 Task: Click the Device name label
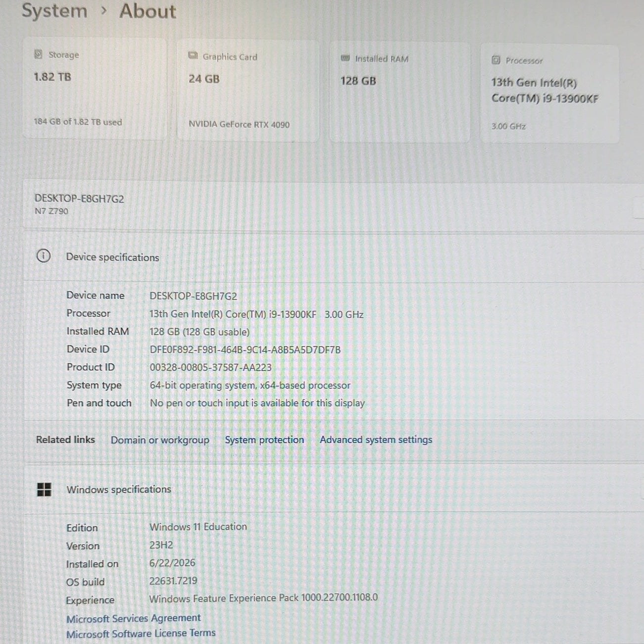coord(96,296)
